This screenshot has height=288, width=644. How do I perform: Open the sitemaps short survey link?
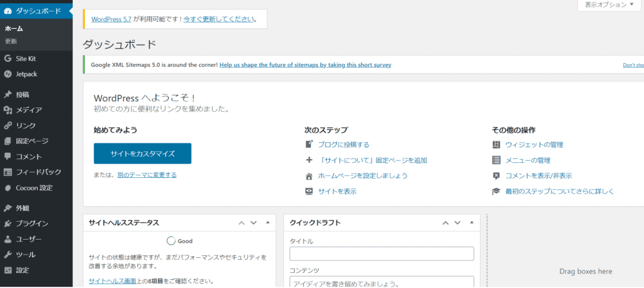(305, 65)
